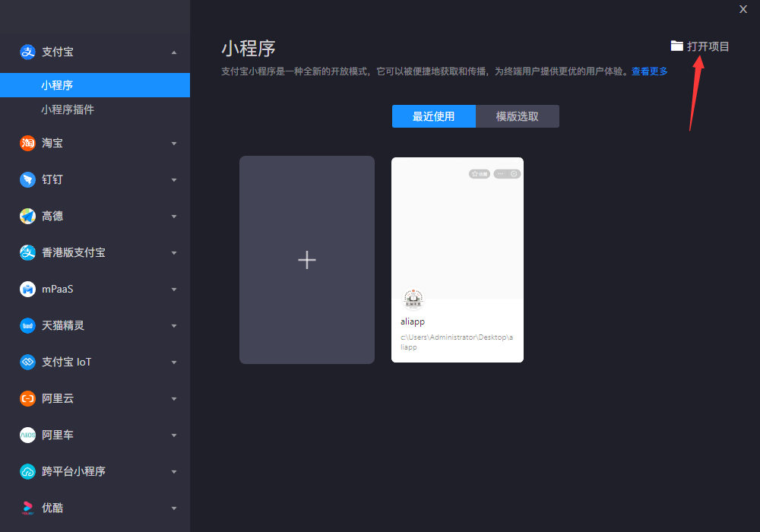Switch to the 最近使用 tab
Screen dimensions: 760x532
[x=433, y=116]
